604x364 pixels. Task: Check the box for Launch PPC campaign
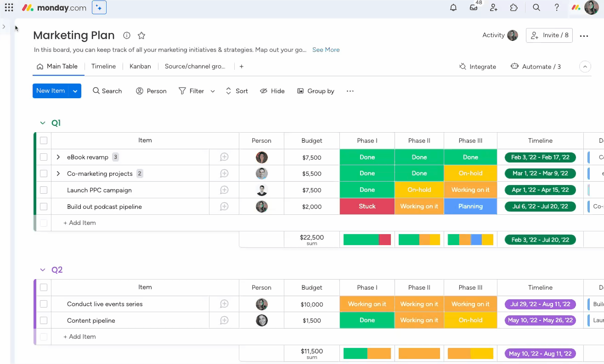(x=44, y=190)
